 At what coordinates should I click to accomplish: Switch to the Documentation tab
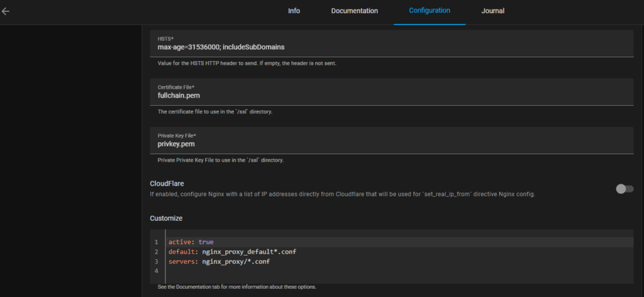tap(355, 11)
